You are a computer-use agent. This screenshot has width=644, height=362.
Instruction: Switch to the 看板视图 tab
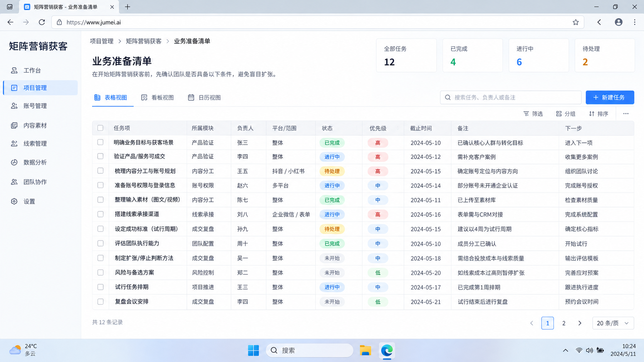click(158, 98)
